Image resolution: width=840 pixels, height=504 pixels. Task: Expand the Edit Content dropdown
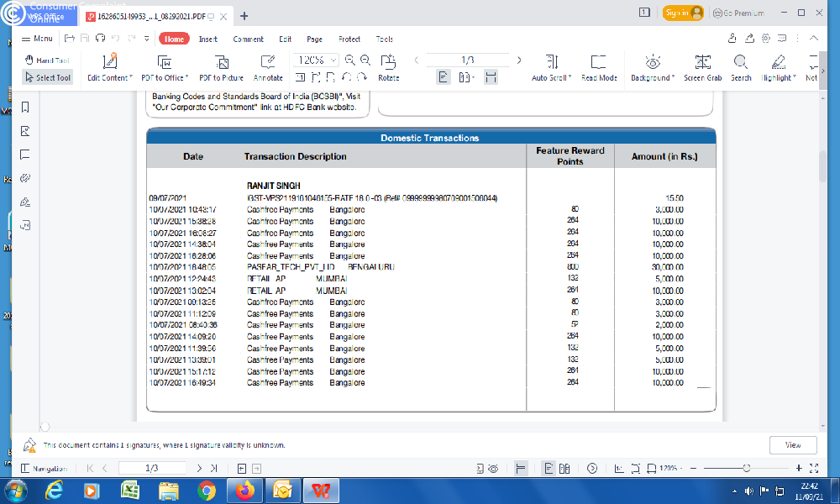coord(130,78)
